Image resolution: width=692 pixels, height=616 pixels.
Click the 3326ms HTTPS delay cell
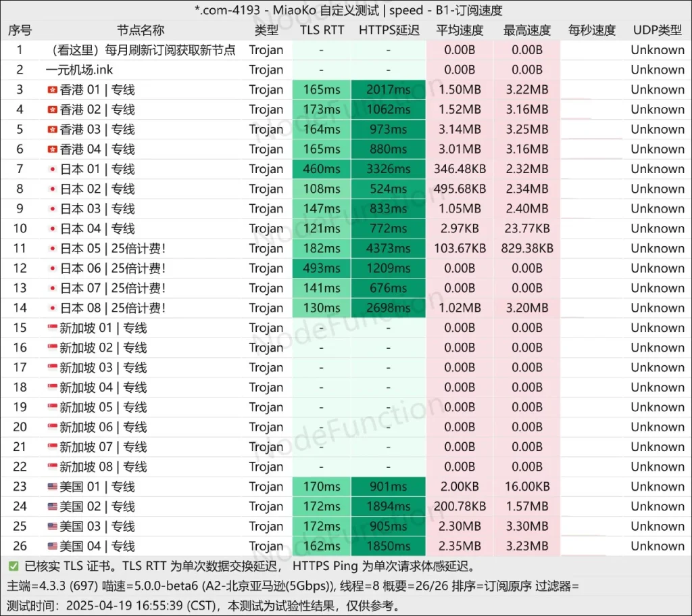tap(389, 169)
